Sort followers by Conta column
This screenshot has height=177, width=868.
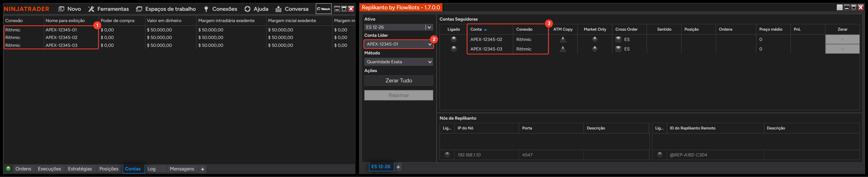490,29
